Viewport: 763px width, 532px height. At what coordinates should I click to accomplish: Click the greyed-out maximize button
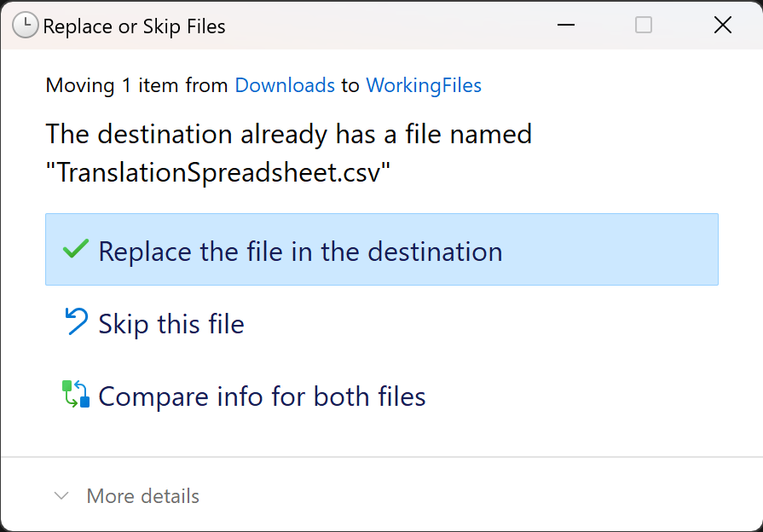click(x=644, y=26)
